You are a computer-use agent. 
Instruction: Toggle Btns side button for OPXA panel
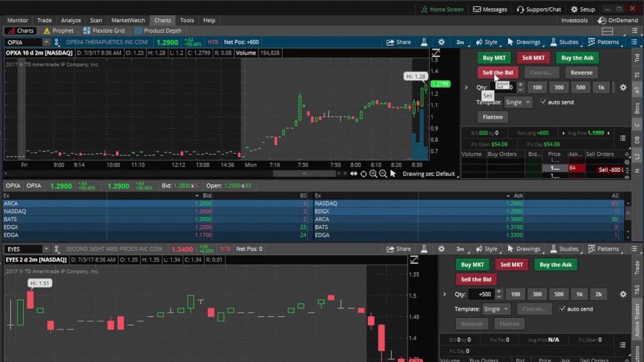click(x=637, y=108)
